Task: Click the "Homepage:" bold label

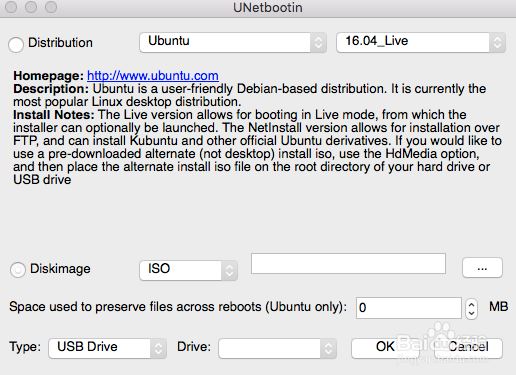Action: click(x=48, y=76)
